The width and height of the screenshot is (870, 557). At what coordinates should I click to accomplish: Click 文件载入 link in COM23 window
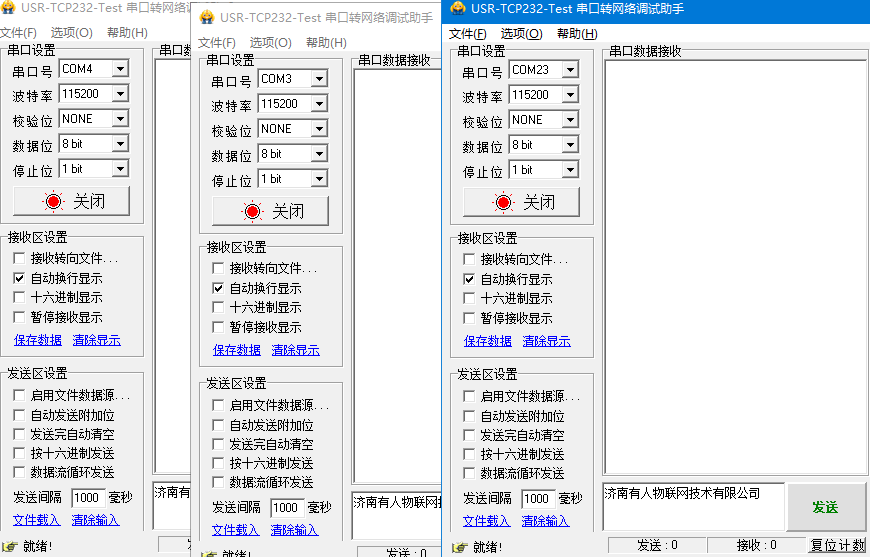click(x=487, y=521)
